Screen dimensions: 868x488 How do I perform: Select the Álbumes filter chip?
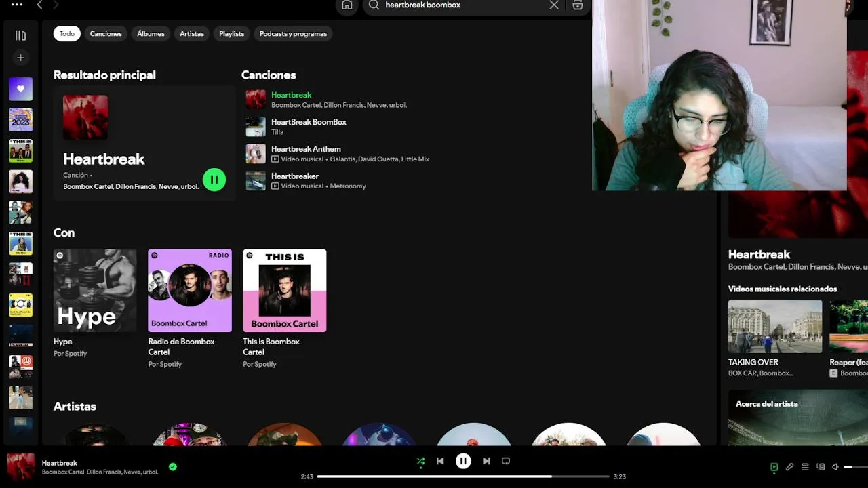point(151,33)
